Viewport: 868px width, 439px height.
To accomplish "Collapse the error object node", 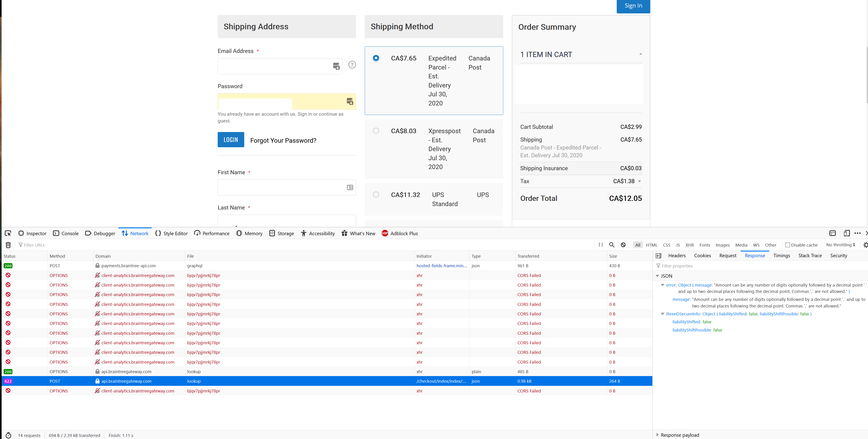I will pyautogui.click(x=662, y=285).
